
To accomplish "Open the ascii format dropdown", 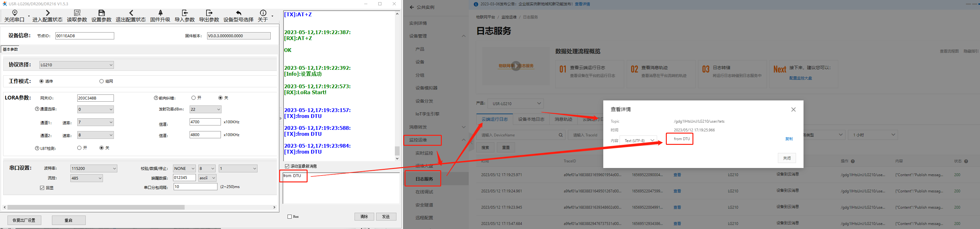I will 208,178.
